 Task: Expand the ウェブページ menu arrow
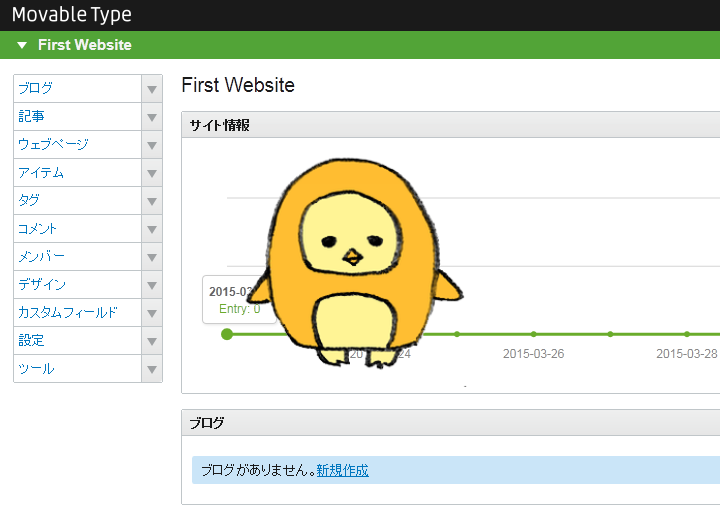pos(152,145)
